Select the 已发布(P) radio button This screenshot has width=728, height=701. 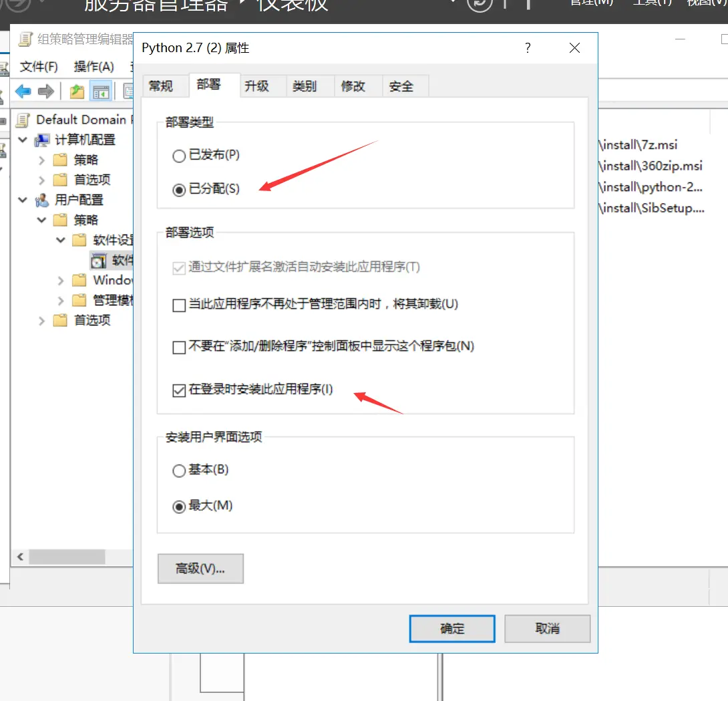point(179,156)
